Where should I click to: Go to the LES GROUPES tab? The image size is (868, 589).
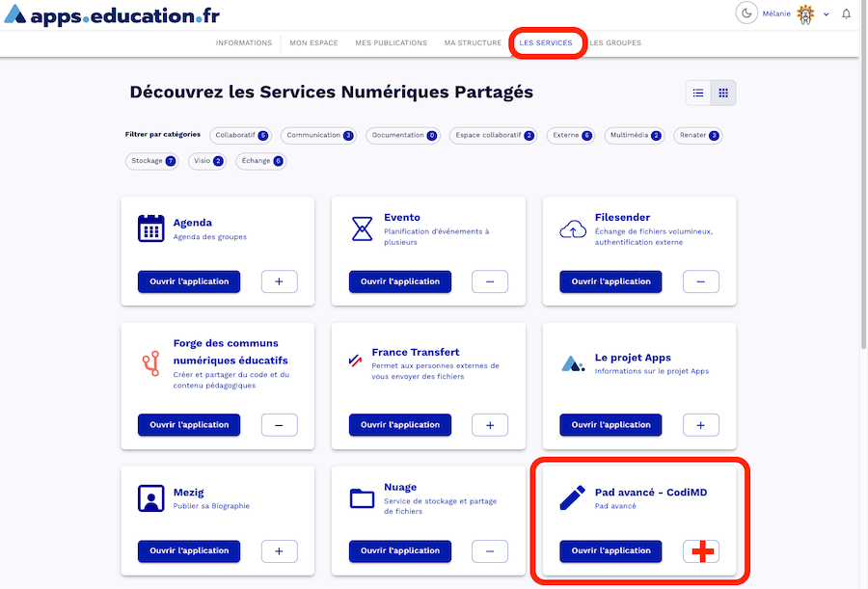point(615,43)
